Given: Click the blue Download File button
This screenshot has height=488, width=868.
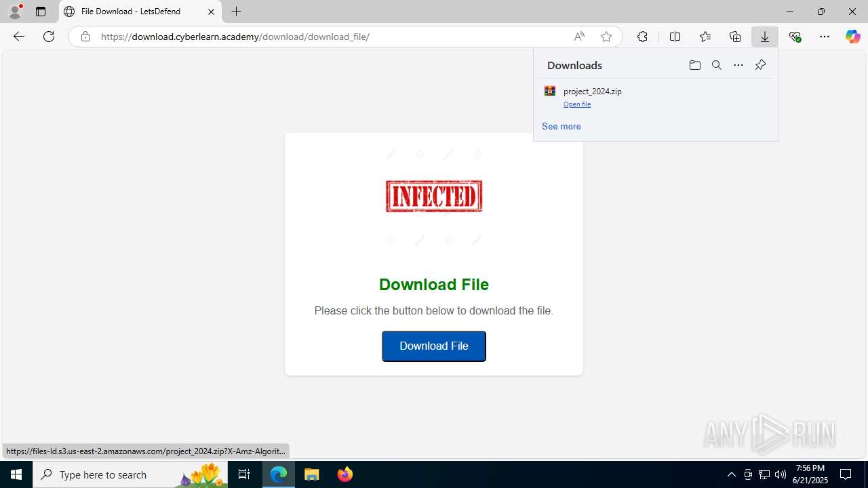Looking at the screenshot, I should 434,346.
